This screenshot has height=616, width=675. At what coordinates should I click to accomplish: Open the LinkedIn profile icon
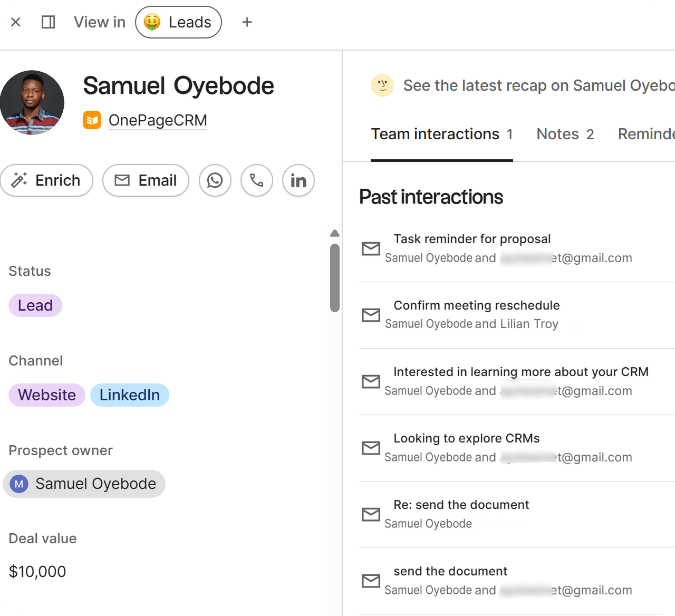298,180
